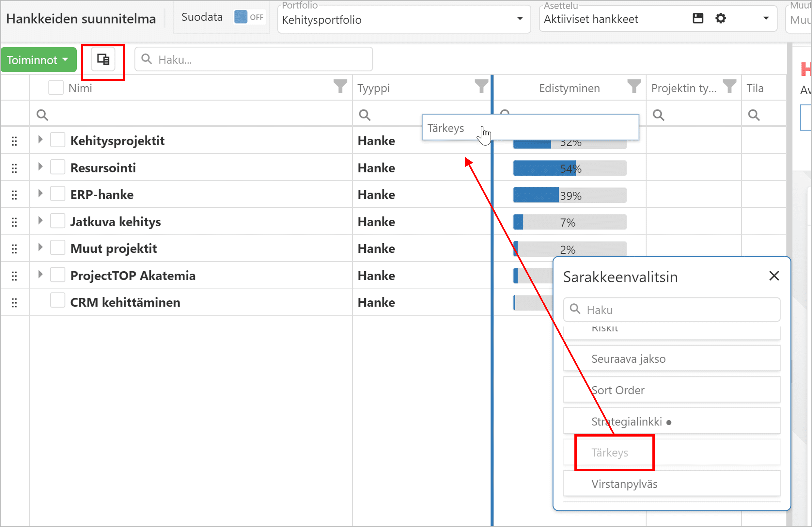Click the Resursointi 54% progress bar
The width and height of the screenshot is (812, 527).
coord(570,168)
